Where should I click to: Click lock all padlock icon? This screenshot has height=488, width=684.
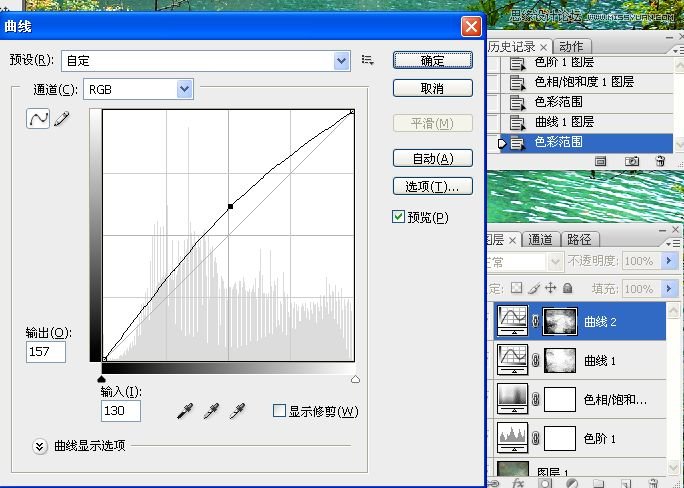tap(568, 288)
